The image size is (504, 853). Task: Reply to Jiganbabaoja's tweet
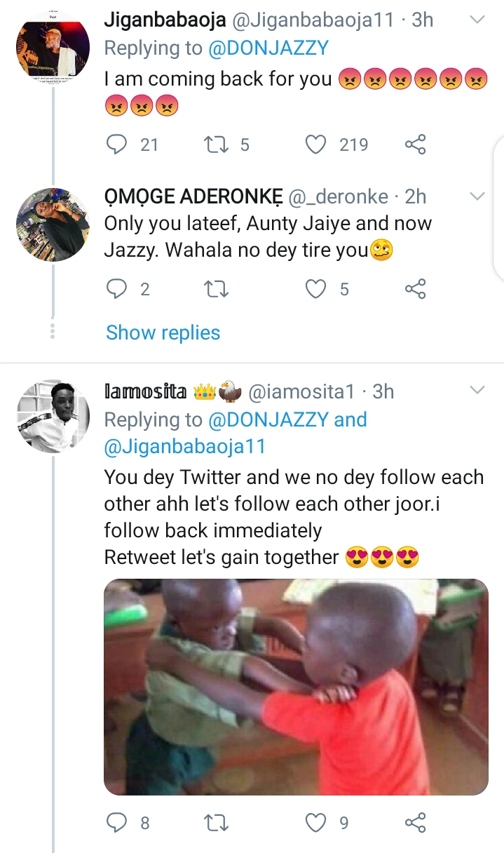point(115,145)
